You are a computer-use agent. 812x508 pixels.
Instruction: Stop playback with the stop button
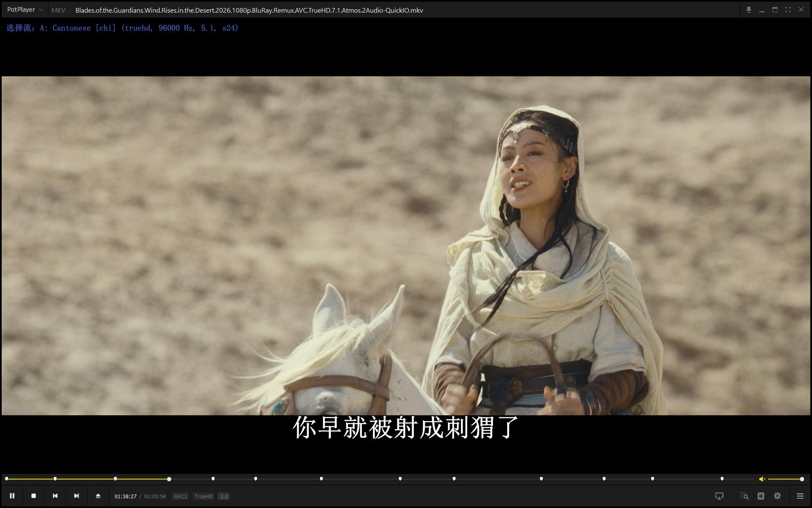[x=34, y=496]
